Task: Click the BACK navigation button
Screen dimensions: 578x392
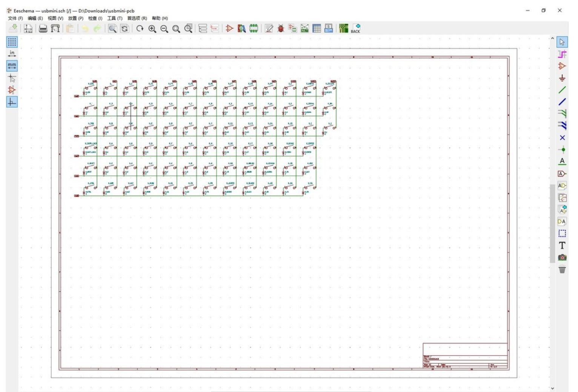Action: (x=357, y=29)
